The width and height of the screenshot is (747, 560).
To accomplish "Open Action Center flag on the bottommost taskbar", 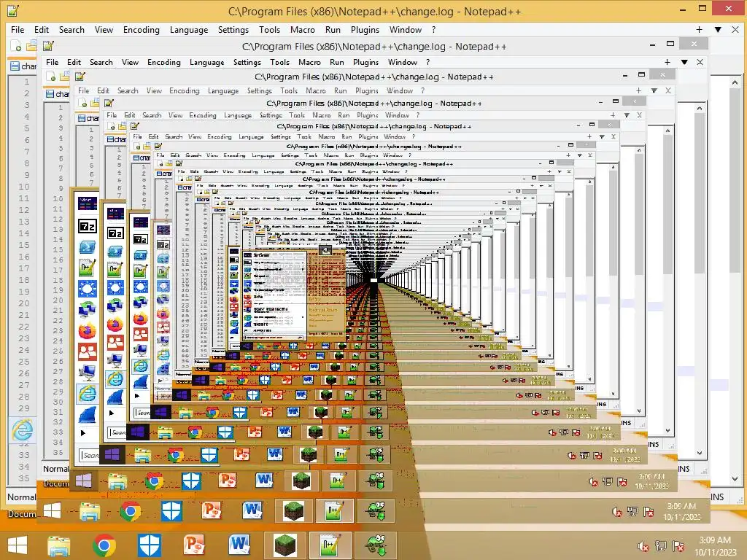I will pyautogui.click(x=678, y=546).
